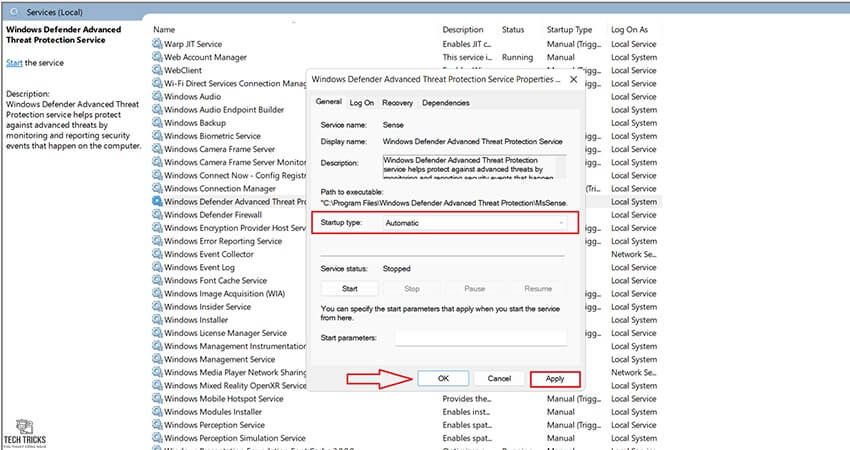Click the gear icon beside Windows Backup
The image size is (850, 450).
click(157, 123)
